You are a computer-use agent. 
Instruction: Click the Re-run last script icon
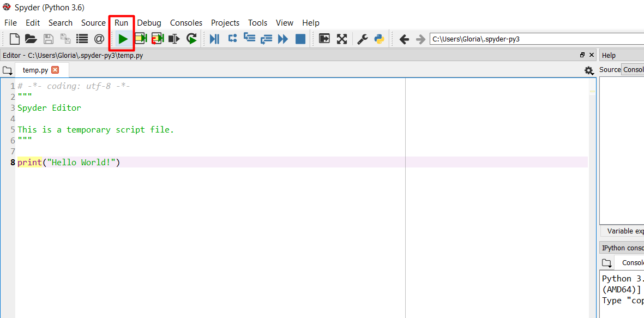[191, 39]
